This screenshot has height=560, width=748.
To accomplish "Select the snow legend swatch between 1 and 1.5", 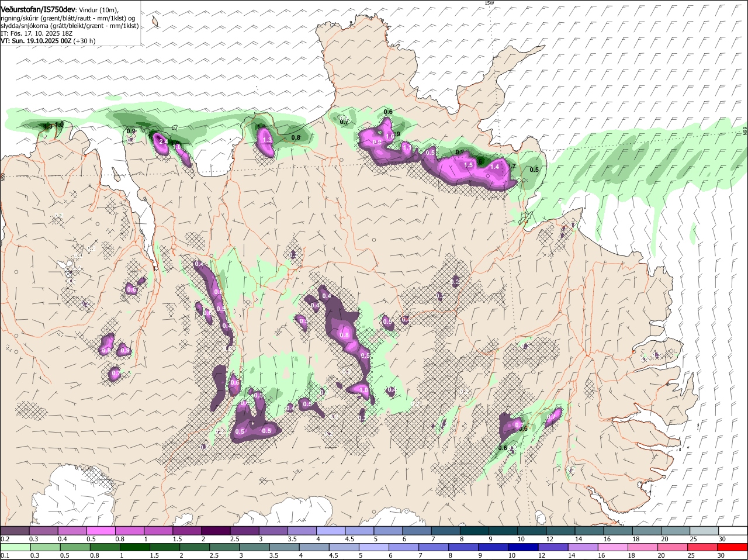I will pos(158,530).
